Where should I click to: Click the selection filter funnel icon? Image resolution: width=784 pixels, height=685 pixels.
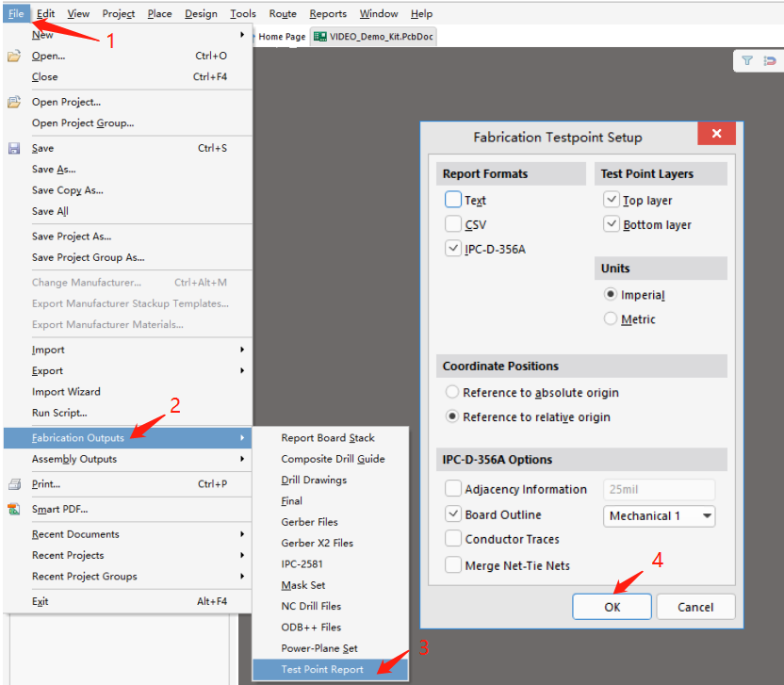point(747,60)
